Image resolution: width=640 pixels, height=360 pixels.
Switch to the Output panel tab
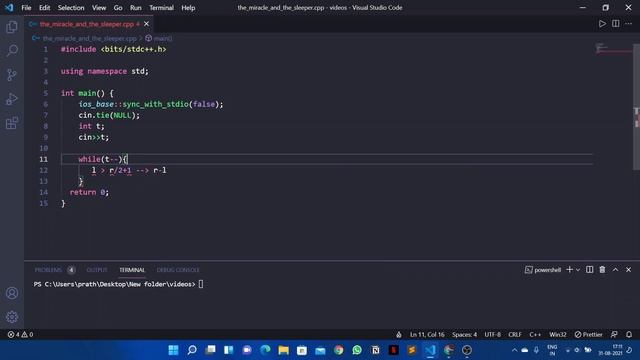[97, 270]
